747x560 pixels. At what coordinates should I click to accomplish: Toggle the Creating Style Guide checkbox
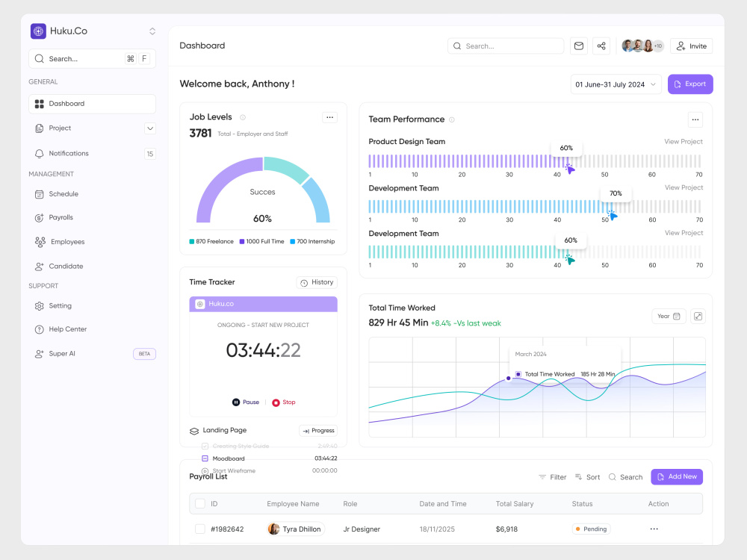click(205, 447)
